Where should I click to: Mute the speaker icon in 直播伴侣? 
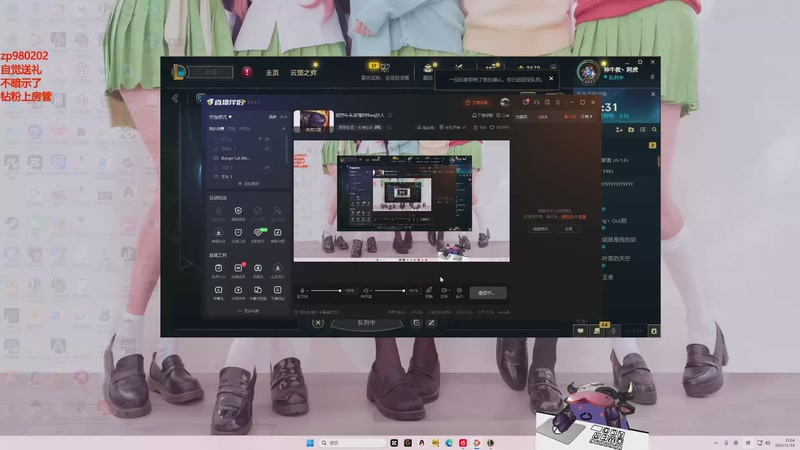pos(366,290)
